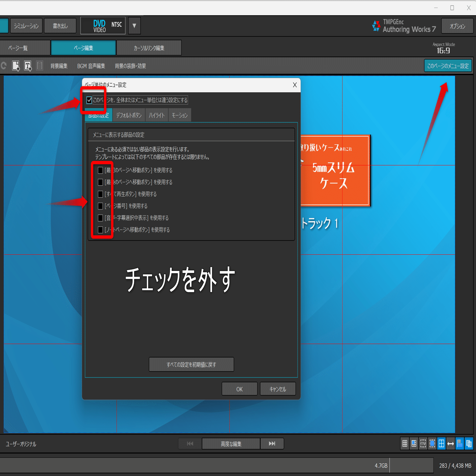Open the output format dropdown arrow beside DVD
This screenshot has height=476, width=476.
click(x=134, y=25)
